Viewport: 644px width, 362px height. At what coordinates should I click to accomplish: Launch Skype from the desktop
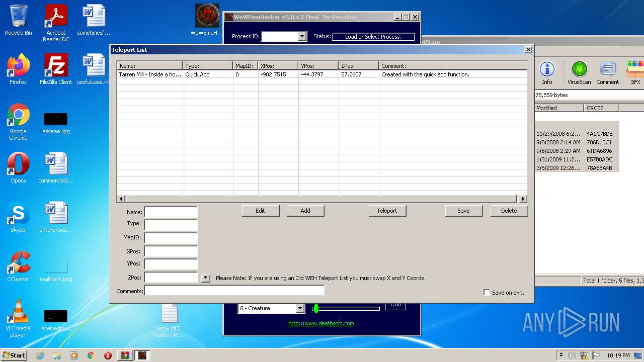(x=18, y=217)
